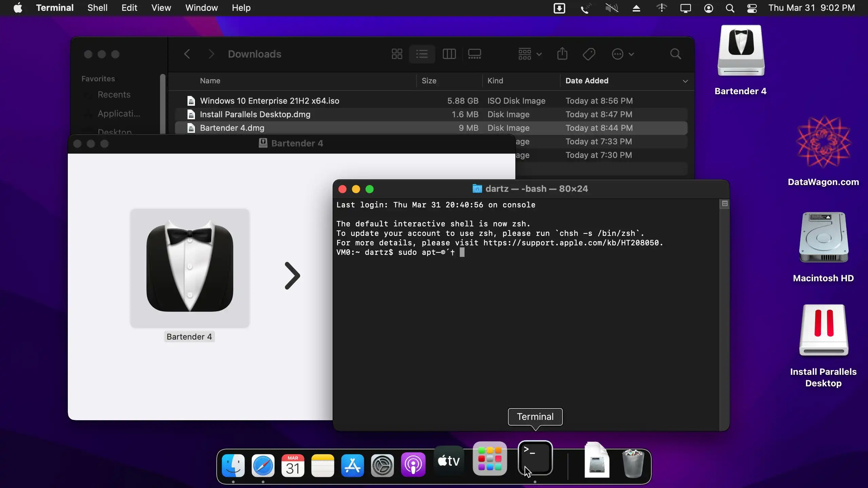The image size is (868, 488).
Task: Click the Finder Share icon
Action: coord(562,54)
